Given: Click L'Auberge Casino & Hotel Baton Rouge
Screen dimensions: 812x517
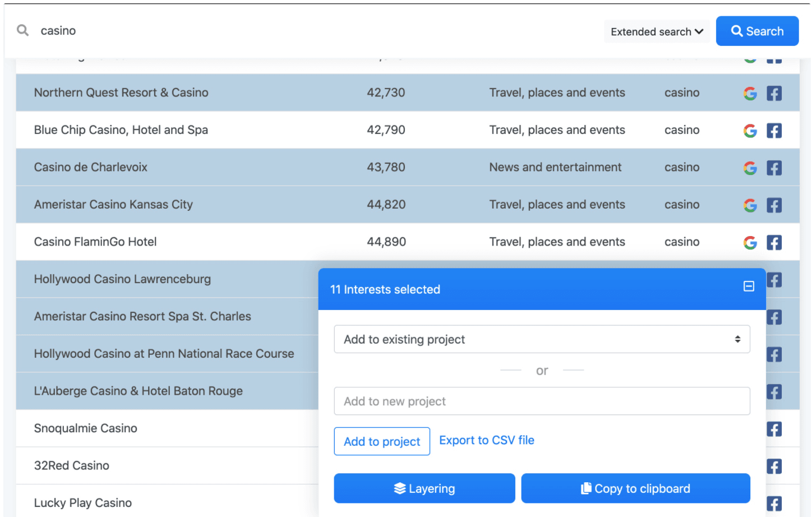Looking at the screenshot, I should click(138, 391).
